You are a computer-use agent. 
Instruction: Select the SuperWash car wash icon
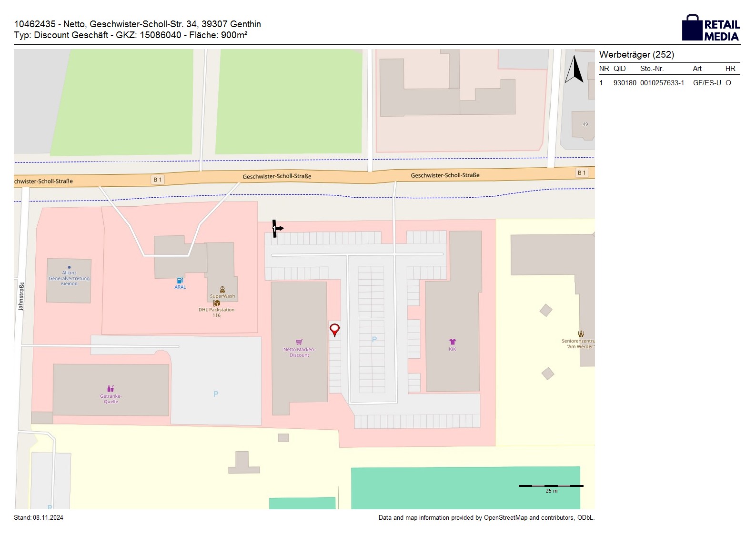(x=222, y=290)
